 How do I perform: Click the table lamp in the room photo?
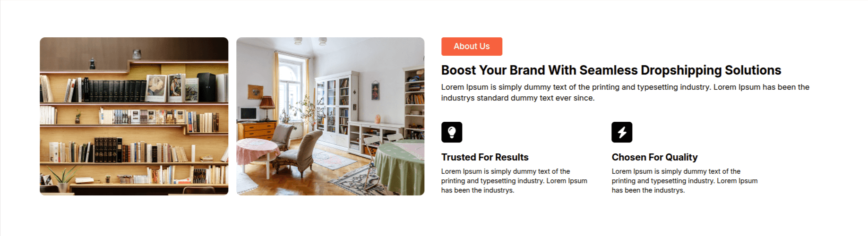(267, 105)
